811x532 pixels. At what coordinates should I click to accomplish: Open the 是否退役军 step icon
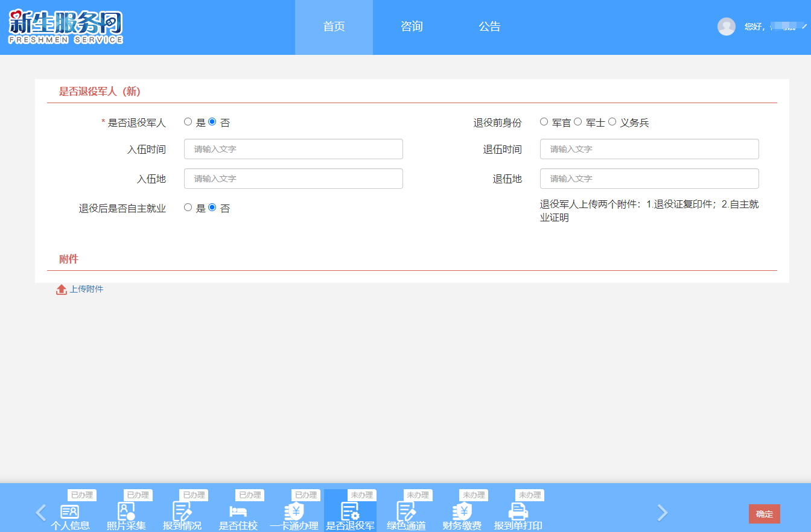tap(351, 511)
